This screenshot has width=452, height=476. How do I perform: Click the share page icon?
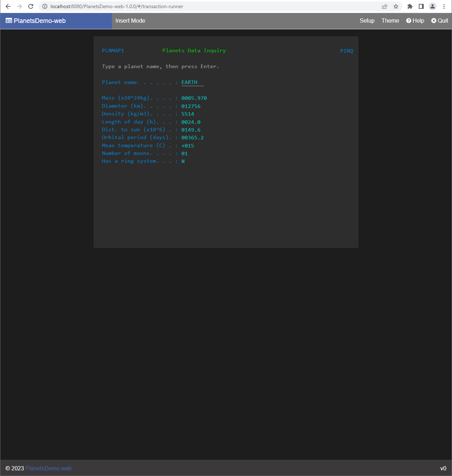point(385,6)
